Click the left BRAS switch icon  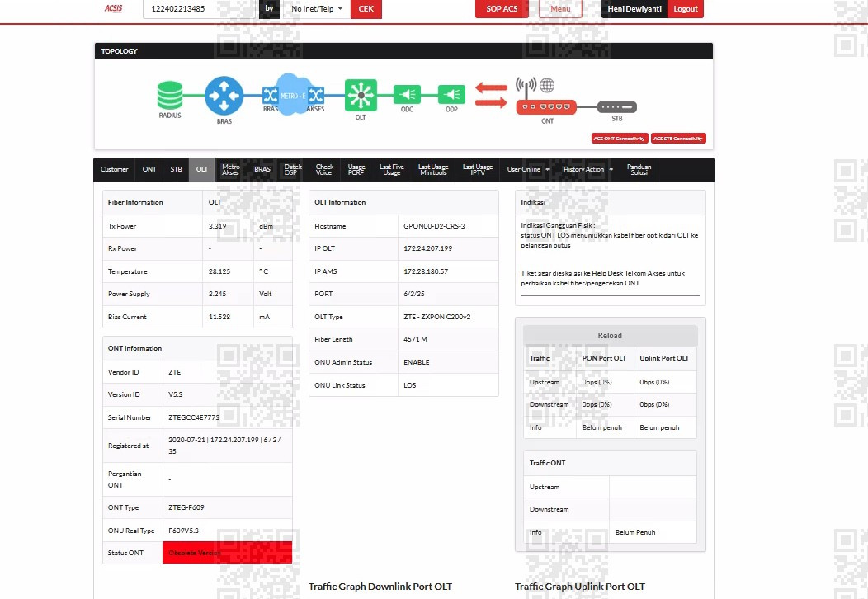click(x=270, y=95)
